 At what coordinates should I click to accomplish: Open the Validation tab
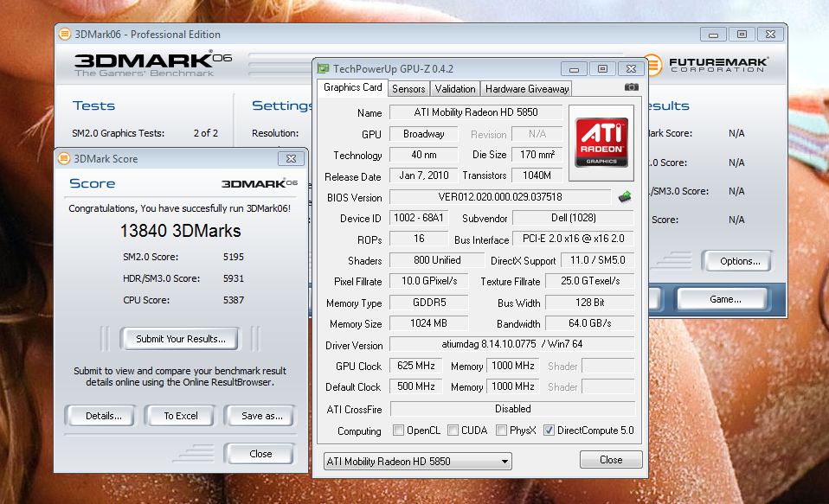click(455, 89)
